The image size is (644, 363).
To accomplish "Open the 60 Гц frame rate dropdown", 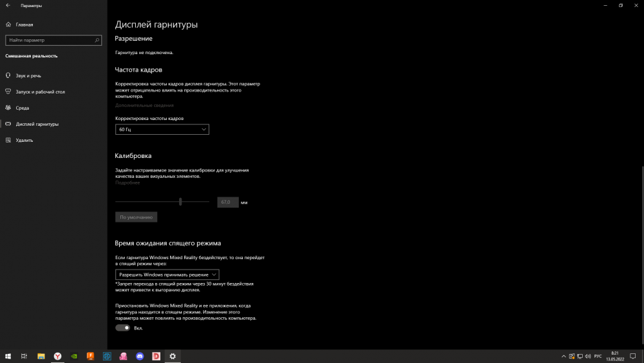I will coord(162,130).
